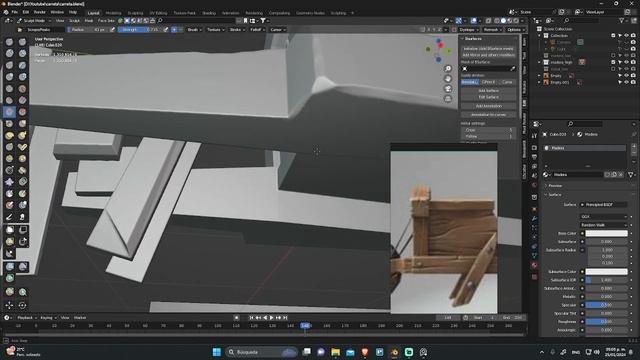
Task: Switch to the Sculpting workspace tab
Action: (x=135, y=13)
